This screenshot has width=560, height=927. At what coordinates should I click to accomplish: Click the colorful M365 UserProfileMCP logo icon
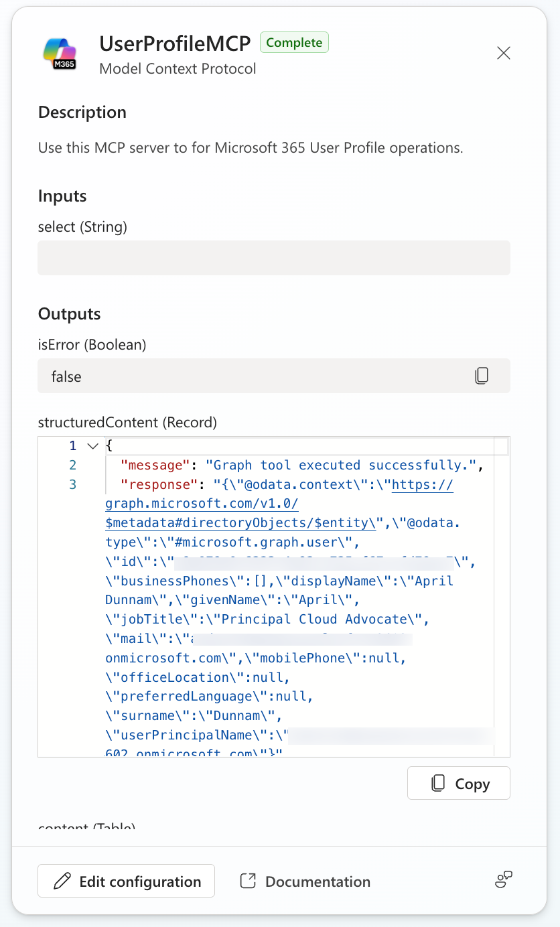click(60, 54)
